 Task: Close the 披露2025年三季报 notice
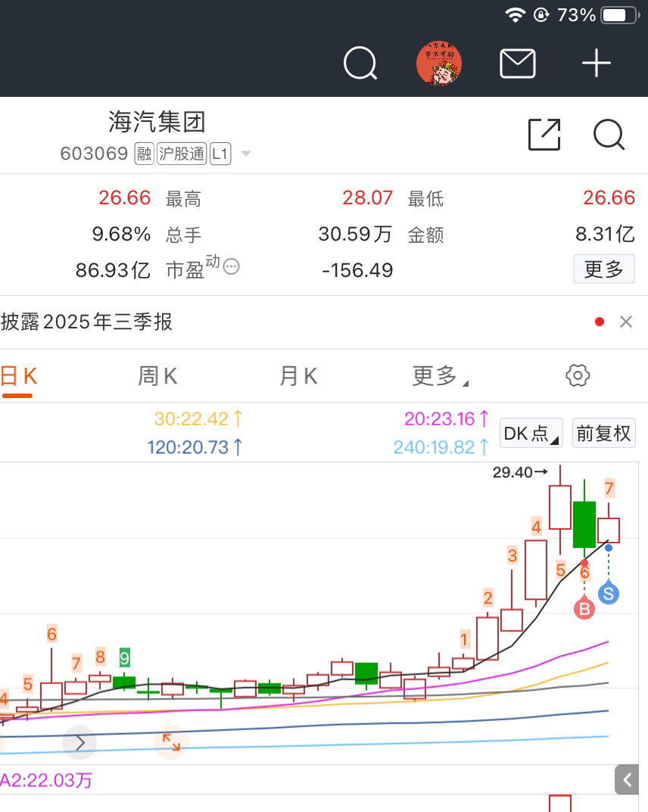[x=626, y=322]
